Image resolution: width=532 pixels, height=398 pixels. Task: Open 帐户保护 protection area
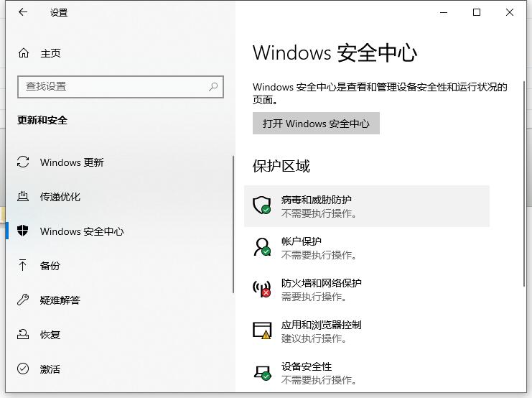tap(367, 248)
